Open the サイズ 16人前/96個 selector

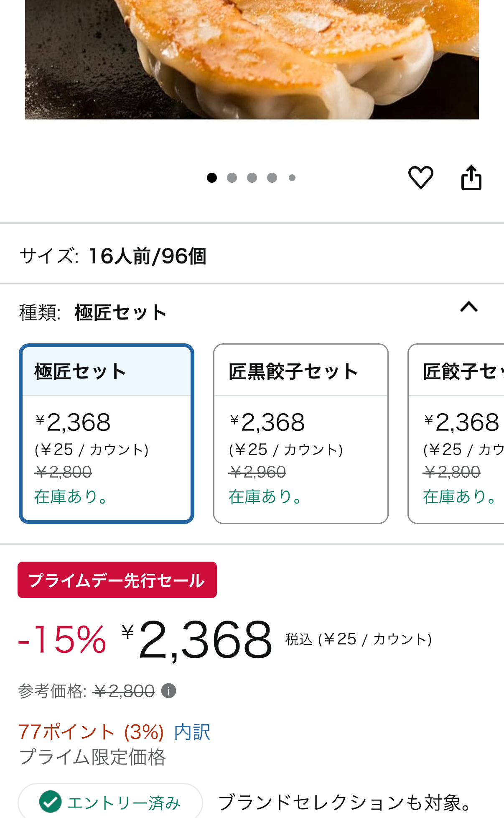click(x=252, y=256)
